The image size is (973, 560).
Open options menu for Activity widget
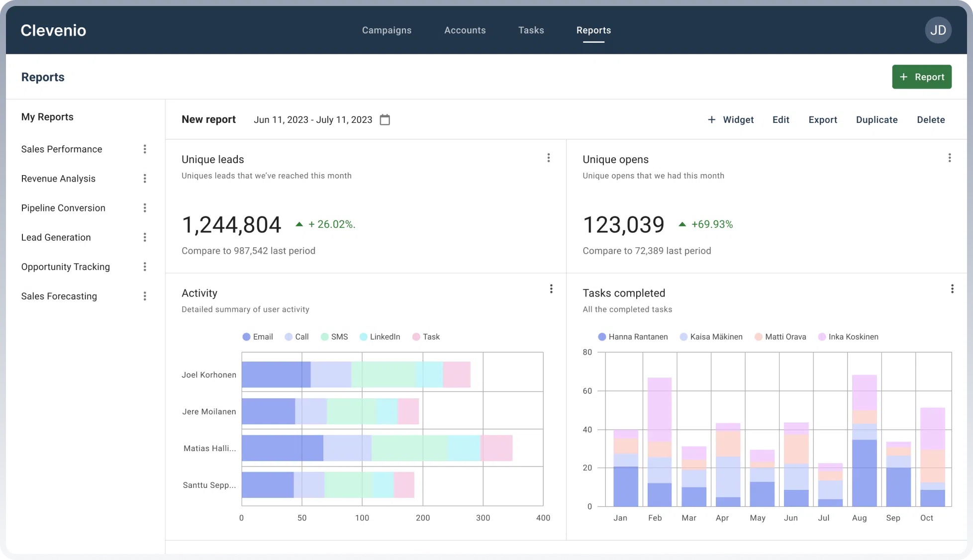[x=551, y=288]
